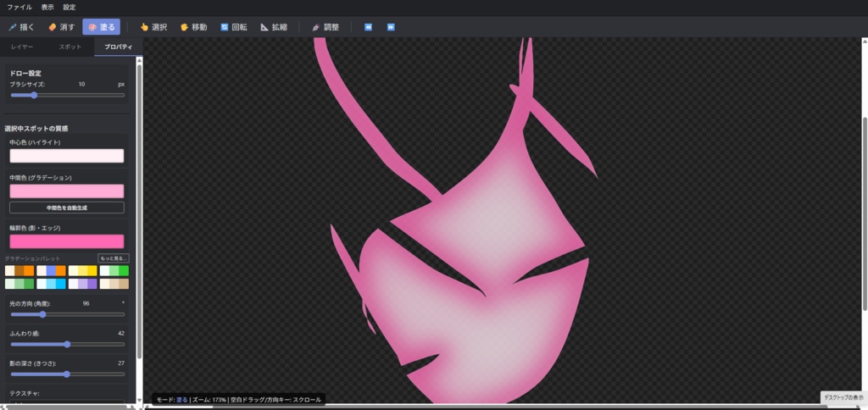Select the 塗る fill tool
The image size is (868, 410).
click(102, 27)
